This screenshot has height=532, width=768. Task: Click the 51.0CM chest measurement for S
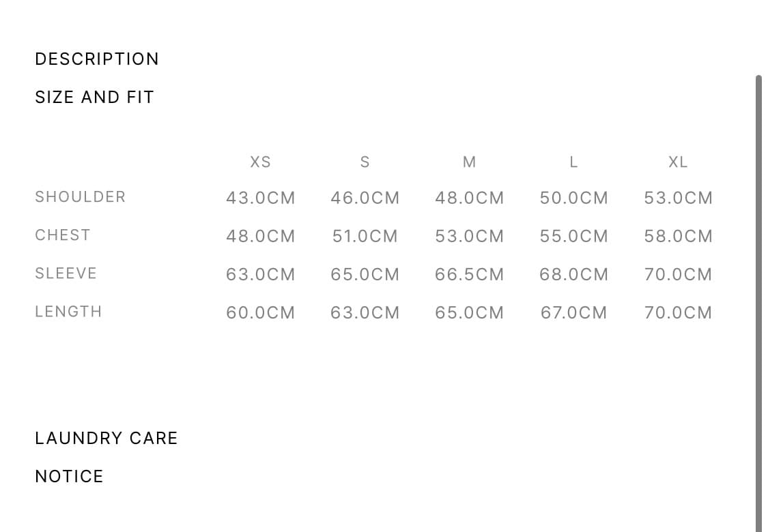(x=365, y=237)
